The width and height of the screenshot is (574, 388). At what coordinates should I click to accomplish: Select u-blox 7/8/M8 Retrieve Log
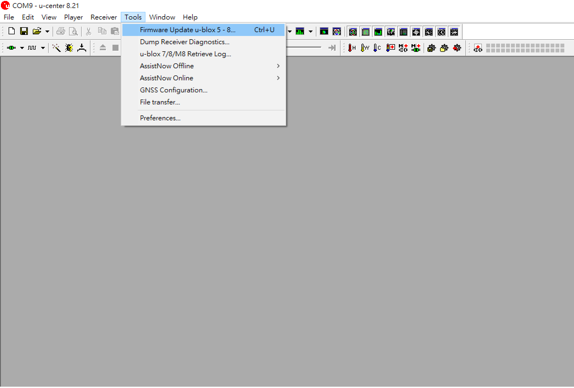(x=204, y=54)
